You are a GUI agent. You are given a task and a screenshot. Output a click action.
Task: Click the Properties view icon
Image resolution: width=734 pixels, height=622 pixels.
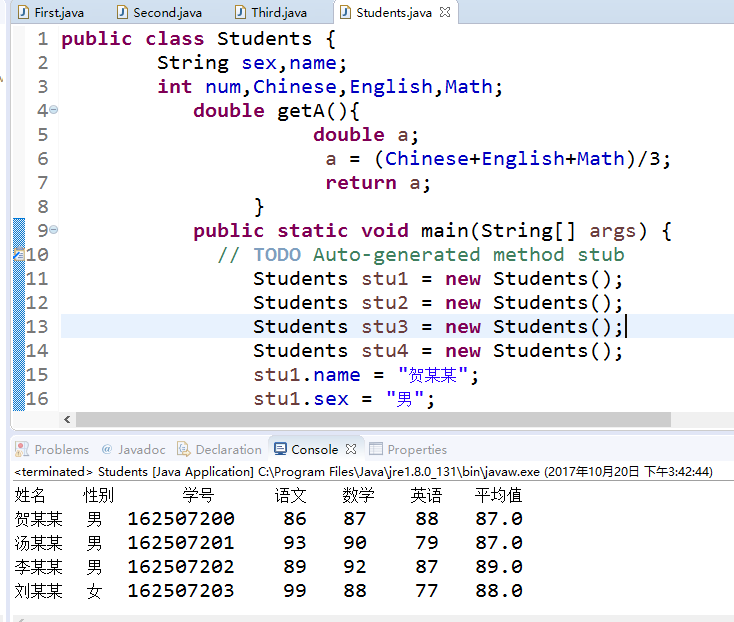(376, 449)
